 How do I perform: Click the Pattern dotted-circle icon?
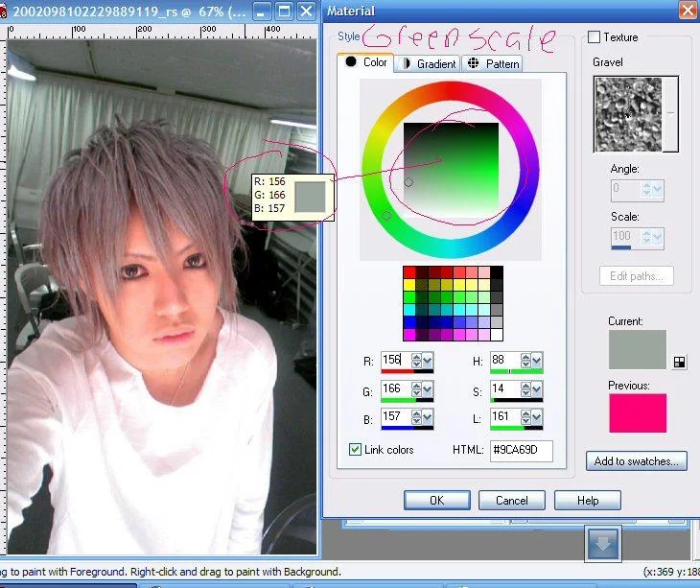[x=473, y=63]
